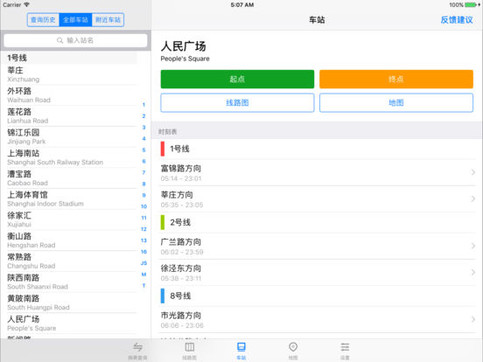Set station as 起点 start point
The width and height of the screenshot is (483, 362).
coord(237,79)
